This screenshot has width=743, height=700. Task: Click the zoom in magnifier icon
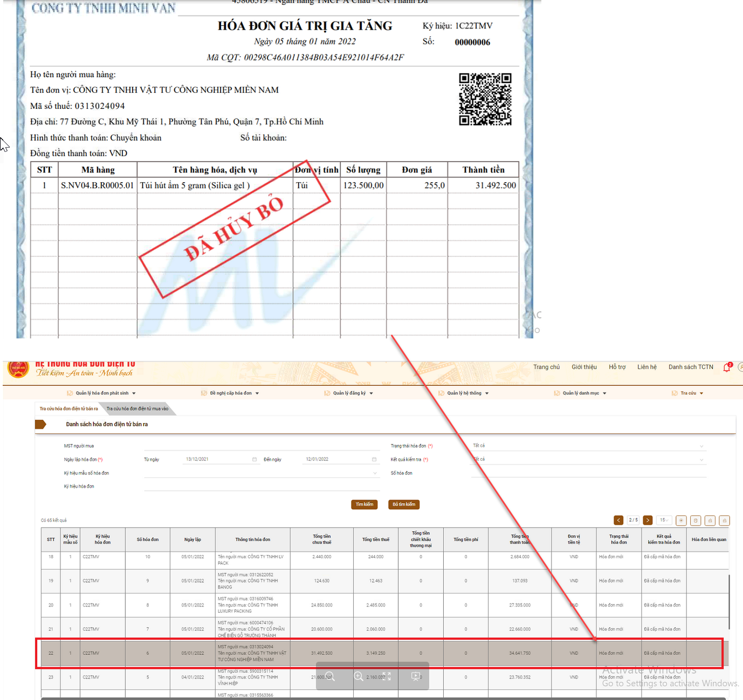click(x=359, y=676)
